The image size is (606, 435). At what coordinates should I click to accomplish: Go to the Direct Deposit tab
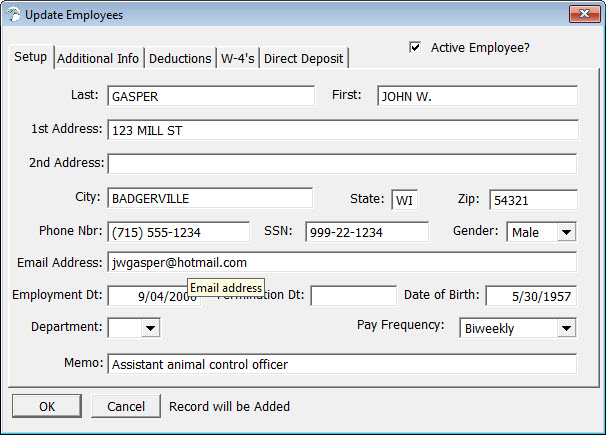point(303,58)
